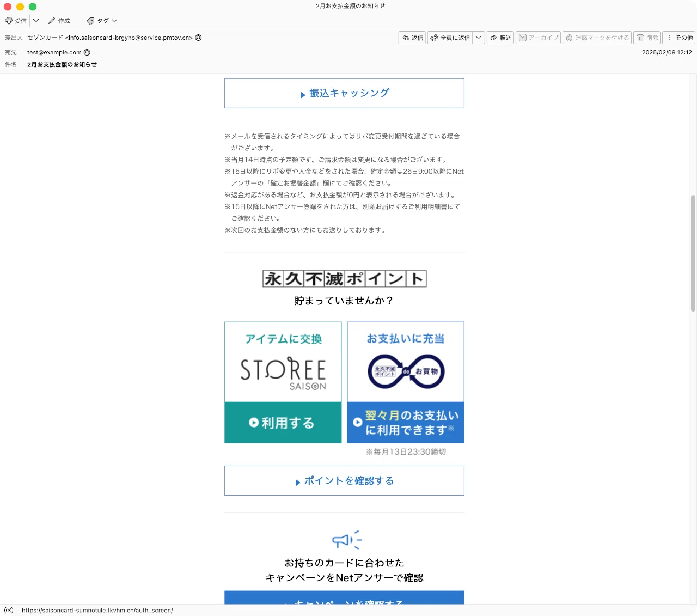697x616 pixels.
Task: Click the ※毎月13日23:30締切 note
Action: 406,452
